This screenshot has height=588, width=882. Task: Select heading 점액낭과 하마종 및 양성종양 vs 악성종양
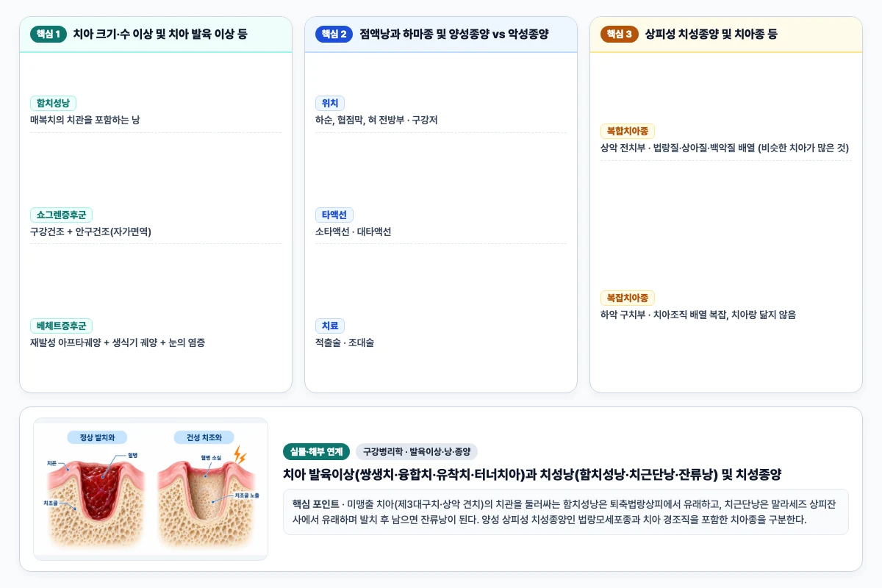click(454, 34)
